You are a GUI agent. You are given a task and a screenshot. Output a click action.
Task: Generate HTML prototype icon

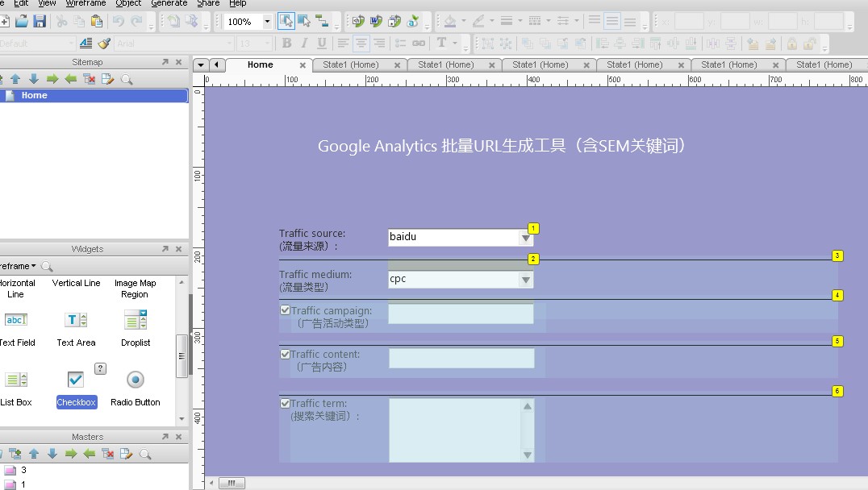pos(358,22)
